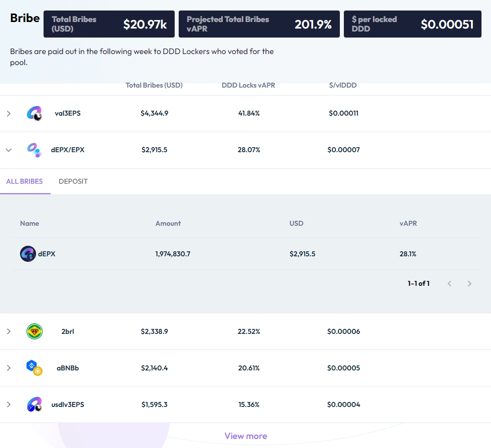Click the aBNBb pool token icon
This screenshot has width=491, height=448.
tap(35, 368)
